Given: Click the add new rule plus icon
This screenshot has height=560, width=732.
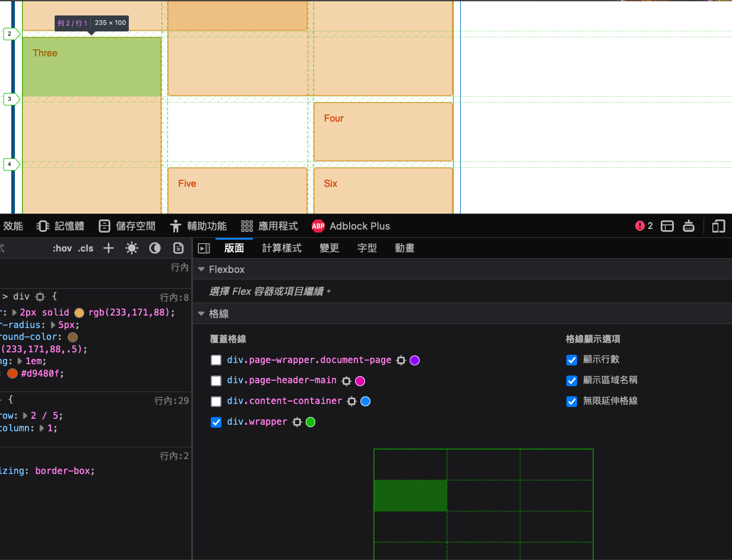Looking at the screenshot, I should click(109, 248).
